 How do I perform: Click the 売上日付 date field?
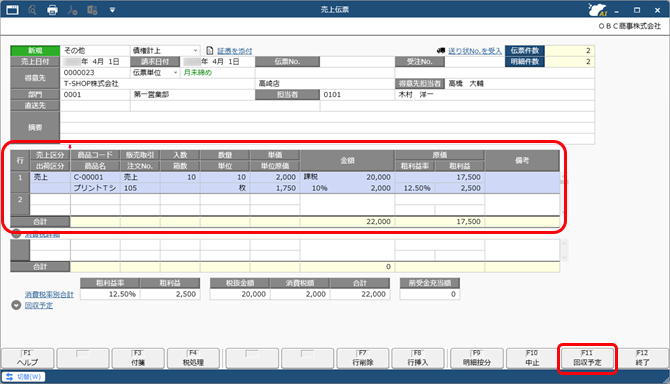[x=95, y=62]
